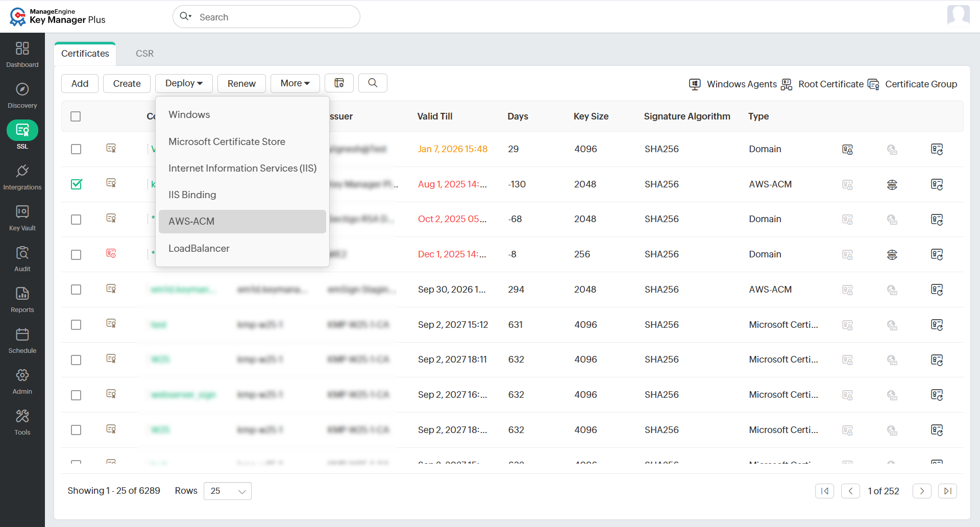Check the box for the Sep 2, 2027 18:11 row
This screenshot has width=980, height=527.
[76, 360]
